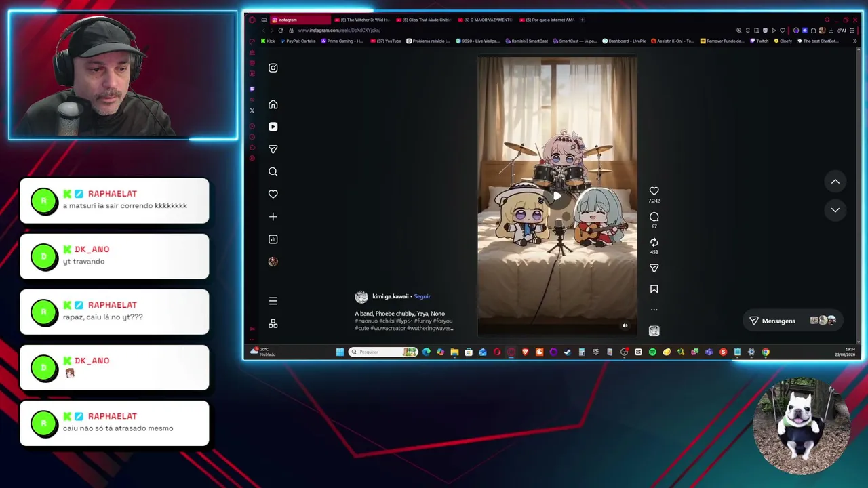868x488 pixels.
Task: Switch to The Witcher 3 tab
Action: click(x=362, y=20)
